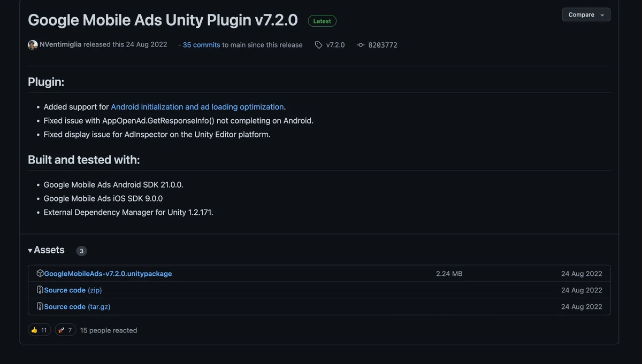Screen dimensions: 642x364
Task: Download GoogleMobileAds-v7.2.0.unitypackage
Action: (x=108, y=274)
